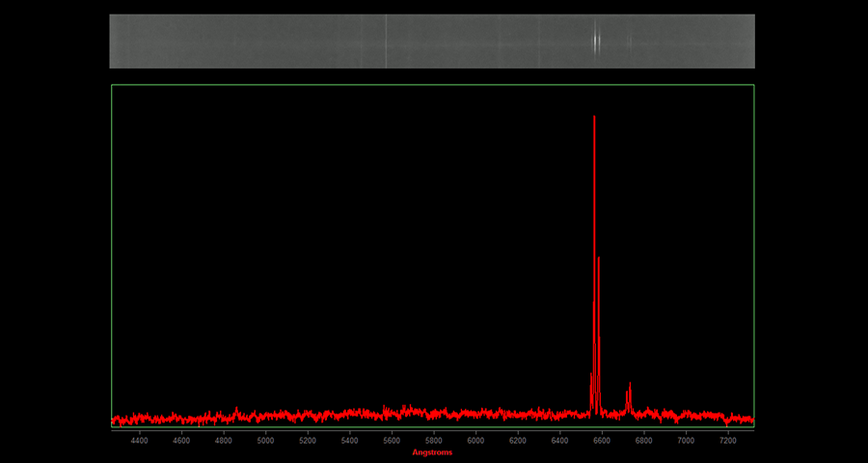Select the 6200 wavelength tick label
The image size is (868, 463).
tap(518, 441)
